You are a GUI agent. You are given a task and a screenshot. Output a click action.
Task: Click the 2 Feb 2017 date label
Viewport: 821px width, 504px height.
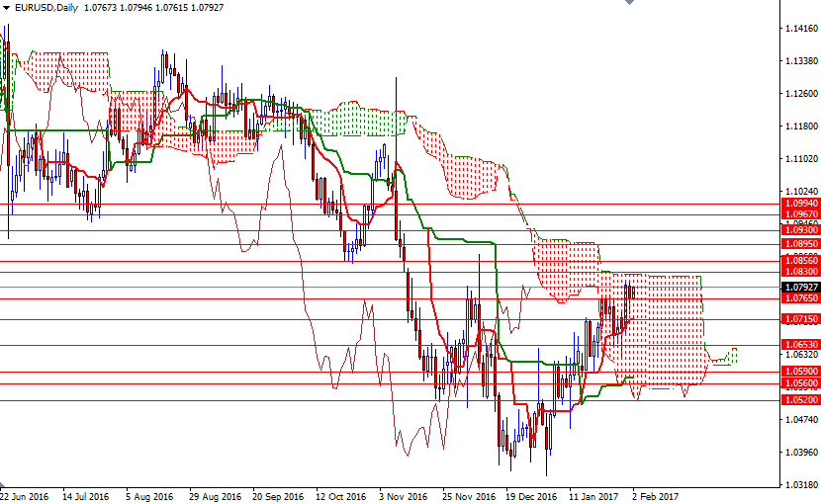click(x=656, y=496)
